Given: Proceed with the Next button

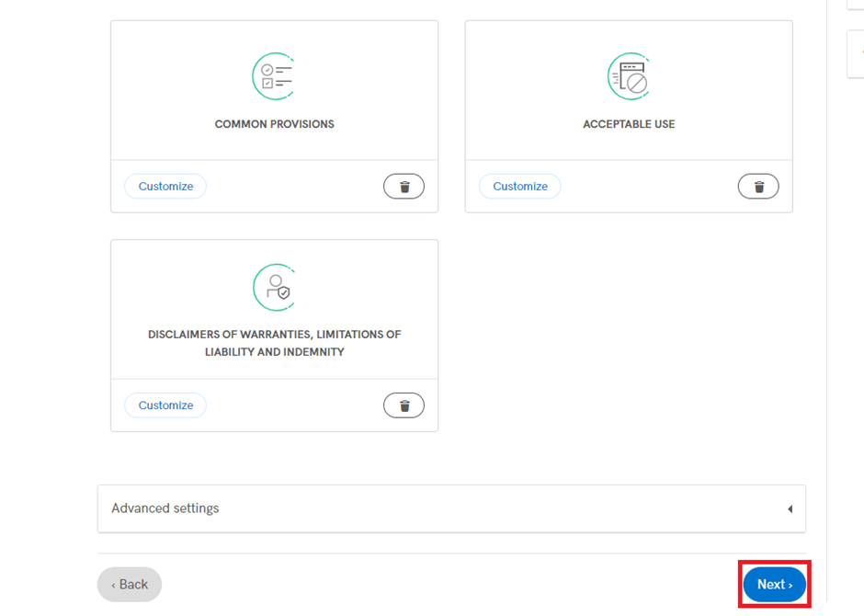Looking at the screenshot, I should tap(774, 584).
